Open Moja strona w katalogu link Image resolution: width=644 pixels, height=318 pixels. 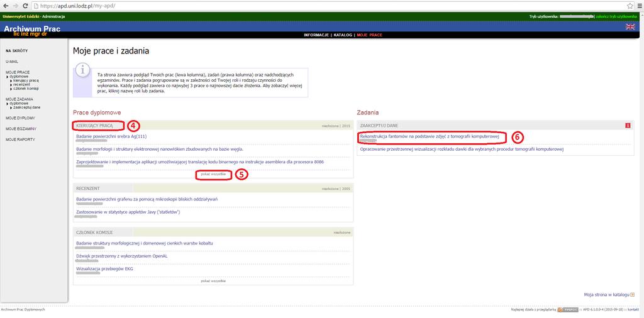coord(607,295)
